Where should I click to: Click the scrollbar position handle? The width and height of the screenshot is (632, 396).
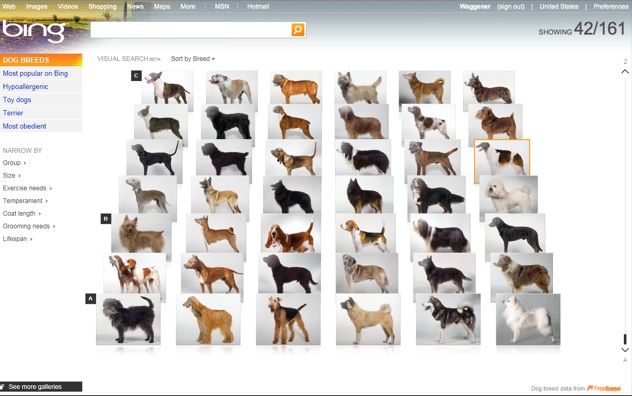[x=625, y=339]
